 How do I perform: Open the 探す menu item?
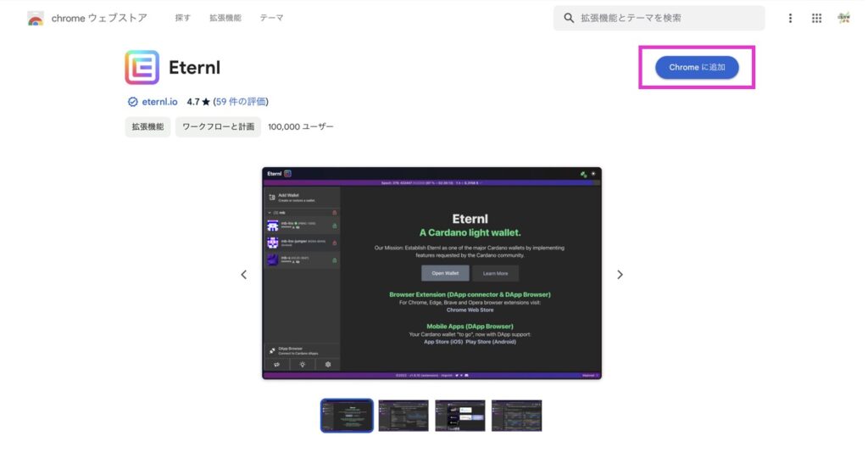coord(183,18)
